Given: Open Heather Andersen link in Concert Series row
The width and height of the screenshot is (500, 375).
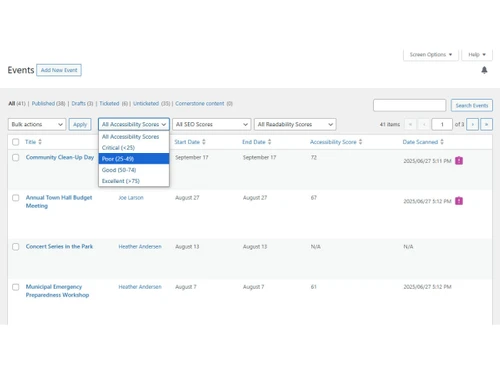Looking at the screenshot, I should [140, 247].
